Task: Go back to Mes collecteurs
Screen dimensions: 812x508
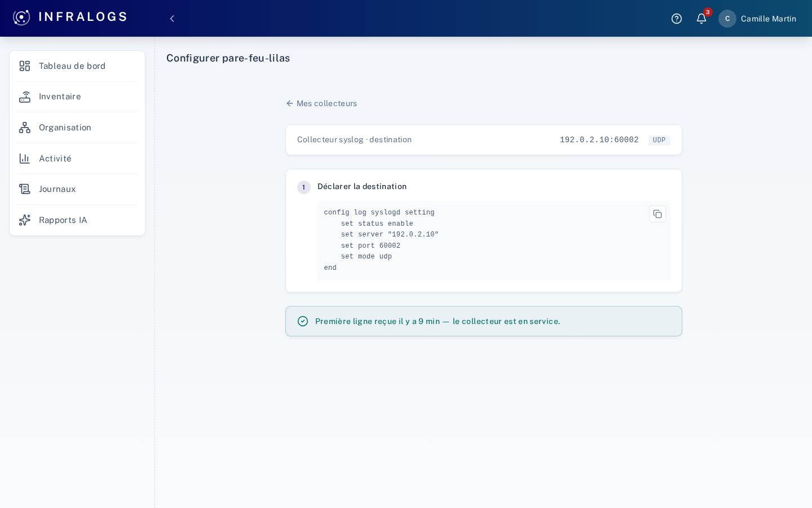Action: pos(321,103)
